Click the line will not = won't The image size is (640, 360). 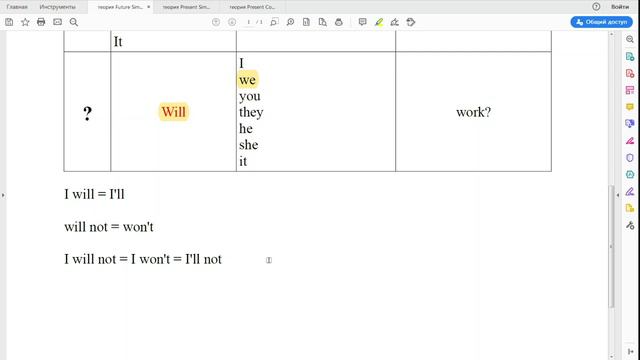pos(109,227)
